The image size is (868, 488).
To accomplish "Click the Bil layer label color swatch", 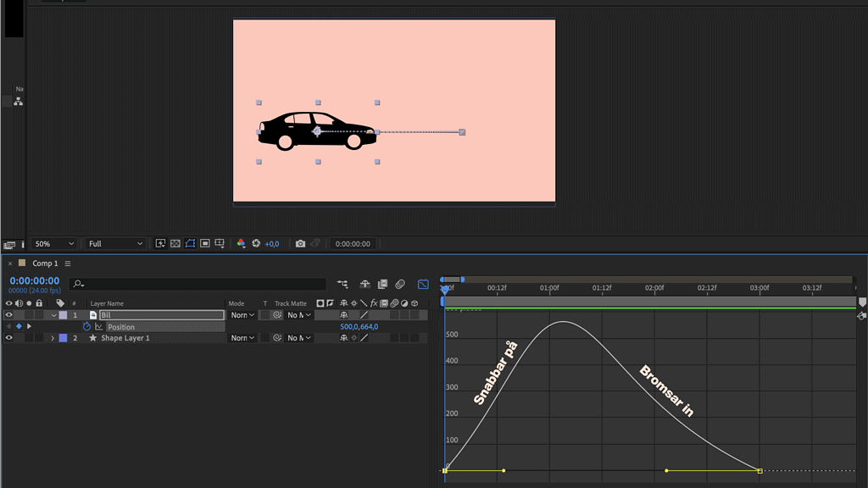I will tap(63, 315).
